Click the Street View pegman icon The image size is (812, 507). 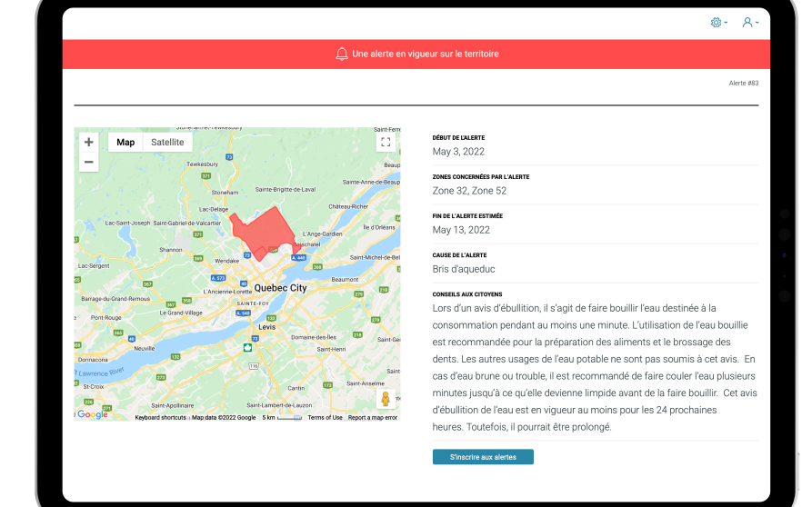click(x=386, y=399)
